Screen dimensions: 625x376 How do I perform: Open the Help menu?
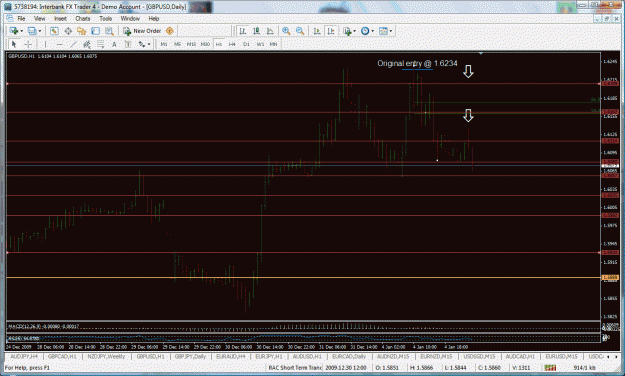click(x=154, y=18)
